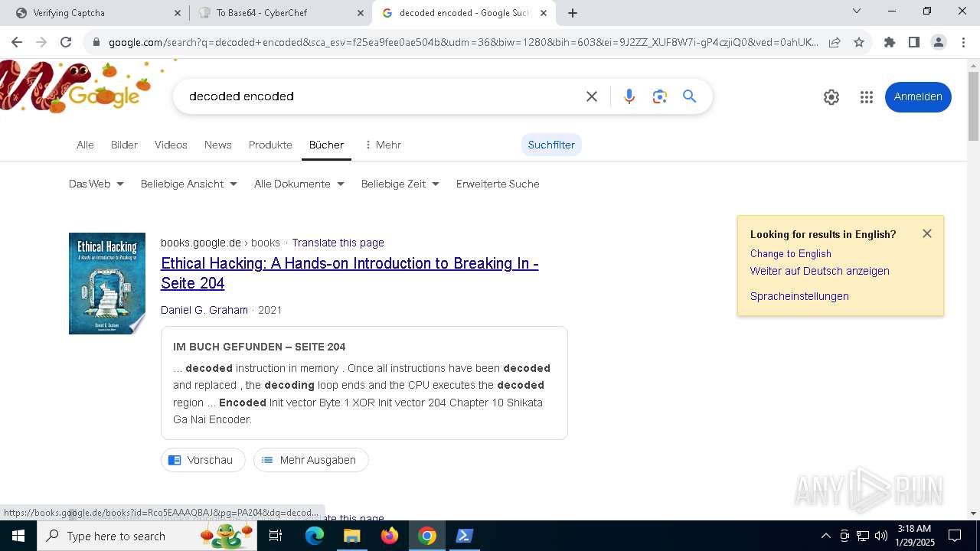Submit search with magnifier icon

[x=690, y=96]
